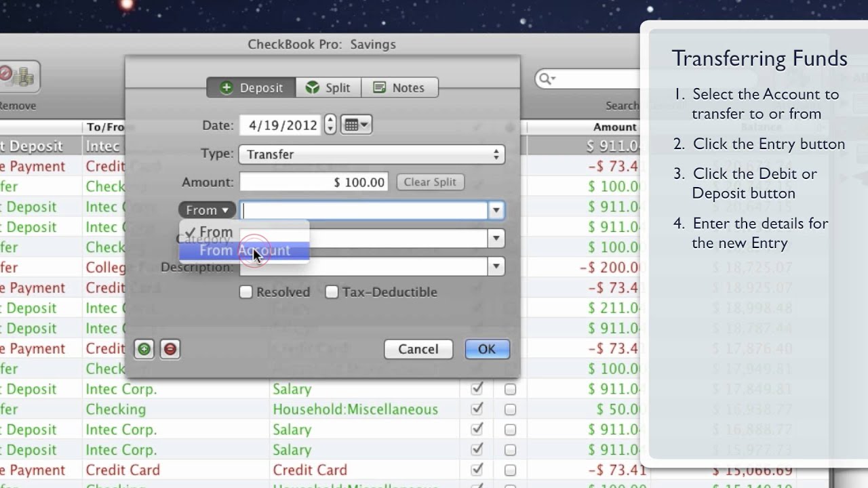Screen dimensions: 868x488
Task: Switch to the Split tab
Action: click(x=328, y=87)
